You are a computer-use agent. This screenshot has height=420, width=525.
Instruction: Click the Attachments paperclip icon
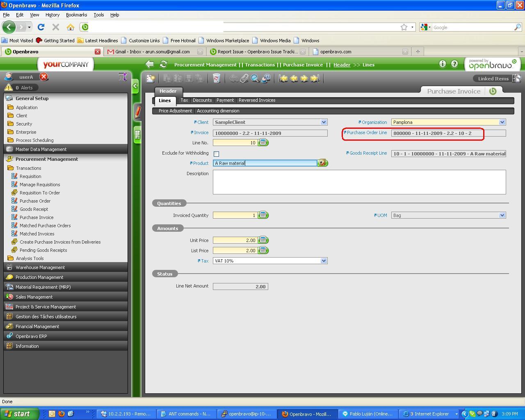point(244,78)
